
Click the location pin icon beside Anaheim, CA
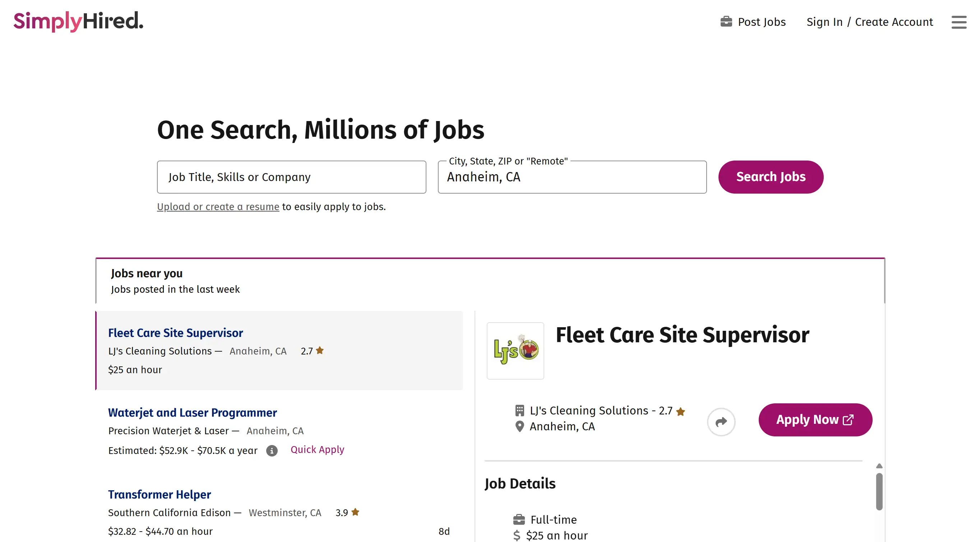point(519,426)
